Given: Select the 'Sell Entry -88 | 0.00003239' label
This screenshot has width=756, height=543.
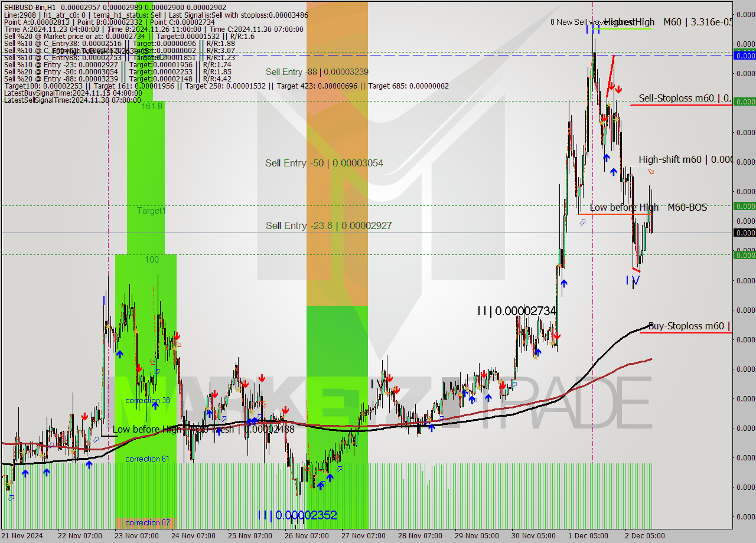Looking at the screenshot, I should (317, 72).
